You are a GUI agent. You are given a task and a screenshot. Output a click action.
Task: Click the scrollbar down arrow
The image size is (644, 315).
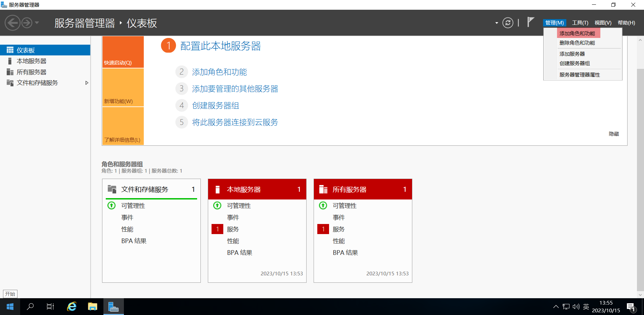point(640,295)
